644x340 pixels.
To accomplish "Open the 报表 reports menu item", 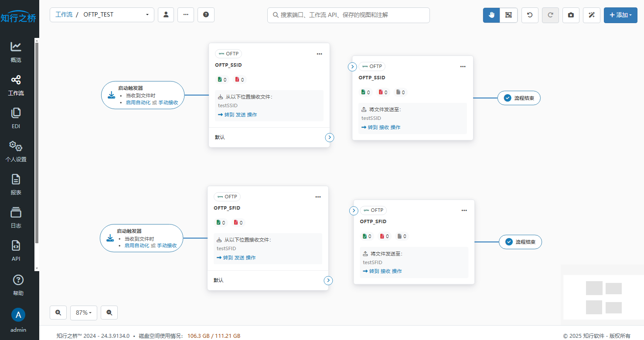I will click(16, 184).
